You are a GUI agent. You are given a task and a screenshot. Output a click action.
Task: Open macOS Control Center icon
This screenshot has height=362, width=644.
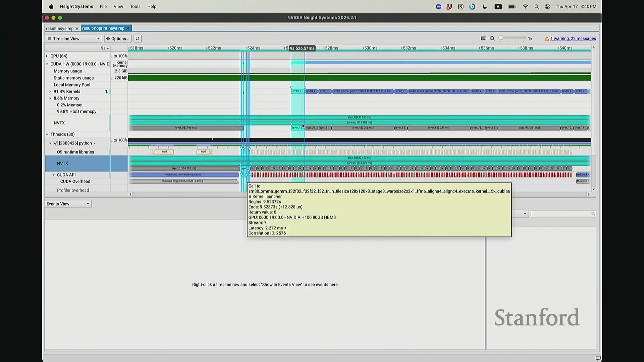[547, 7]
